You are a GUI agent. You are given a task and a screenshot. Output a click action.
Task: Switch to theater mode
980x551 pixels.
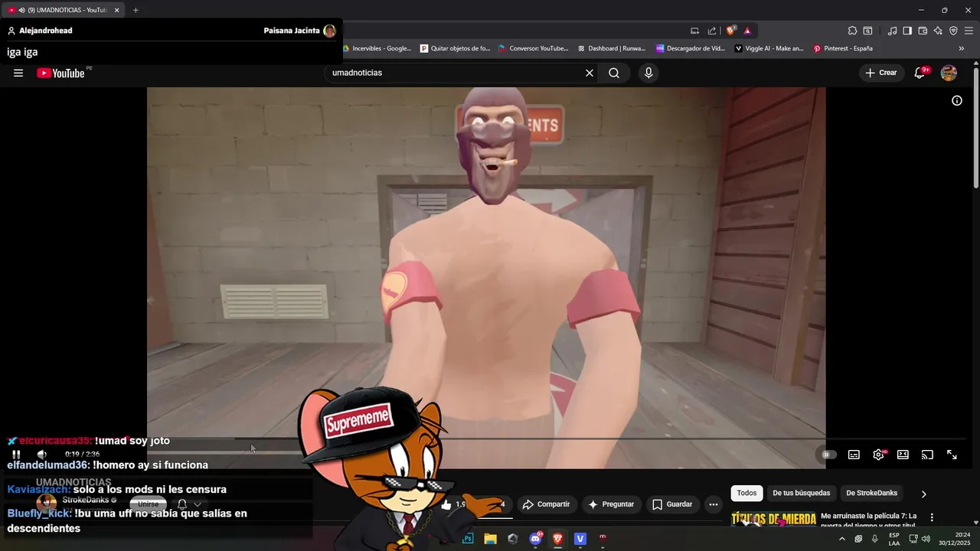pos(903,455)
